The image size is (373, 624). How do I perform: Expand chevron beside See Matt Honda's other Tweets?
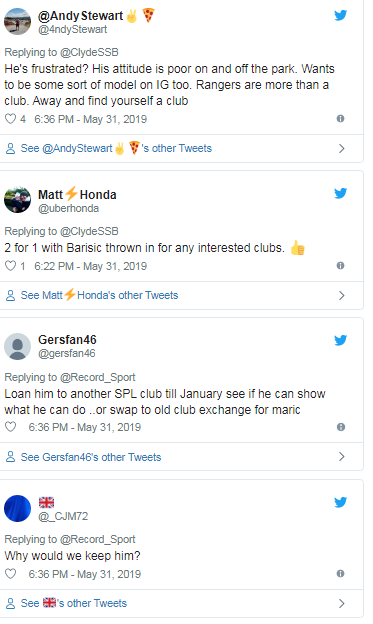click(x=342, y=295)
